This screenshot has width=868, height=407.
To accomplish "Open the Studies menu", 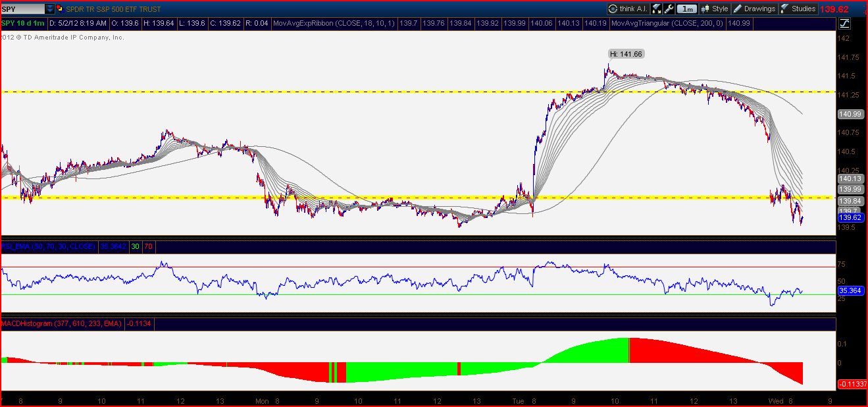I will point(798,9).
